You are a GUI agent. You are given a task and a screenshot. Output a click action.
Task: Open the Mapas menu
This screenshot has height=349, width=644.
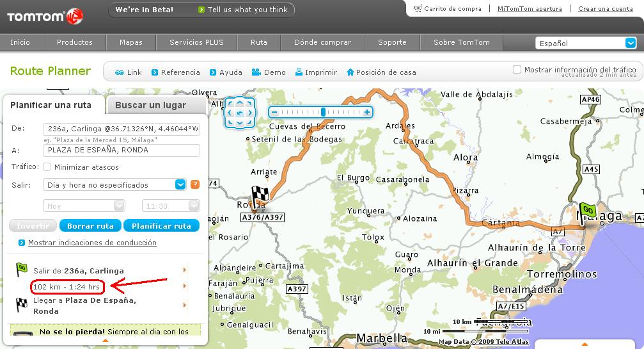pyautogui.click(x=131, y=42)
